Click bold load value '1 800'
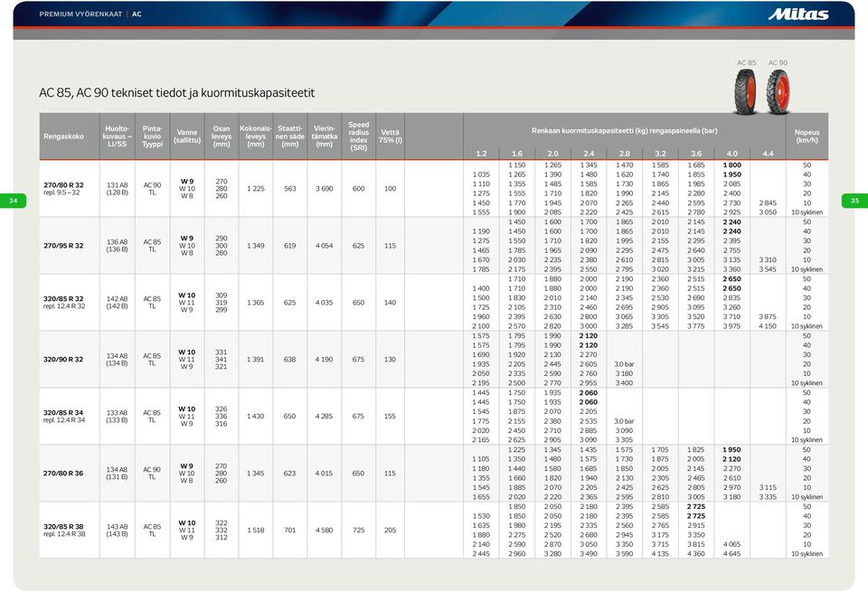Screen dimensions: 868x592 click(x=731, y=165)
